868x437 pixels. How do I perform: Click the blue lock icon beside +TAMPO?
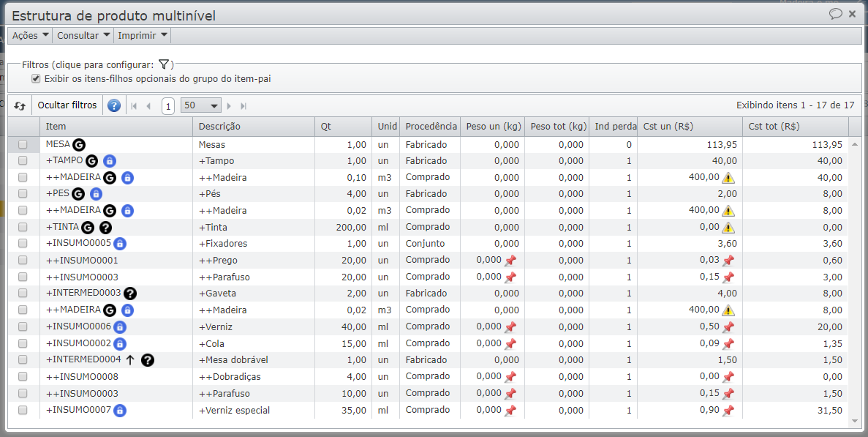point(110,161)
